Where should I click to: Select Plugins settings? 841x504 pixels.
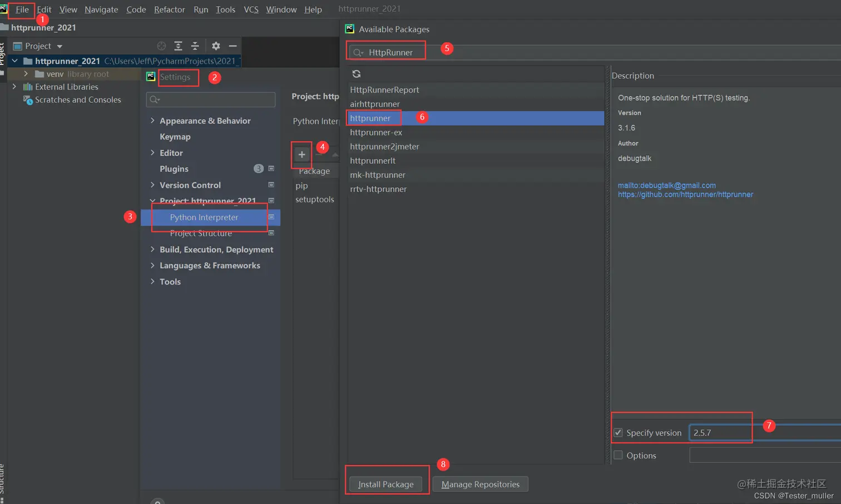click(174, 169)
